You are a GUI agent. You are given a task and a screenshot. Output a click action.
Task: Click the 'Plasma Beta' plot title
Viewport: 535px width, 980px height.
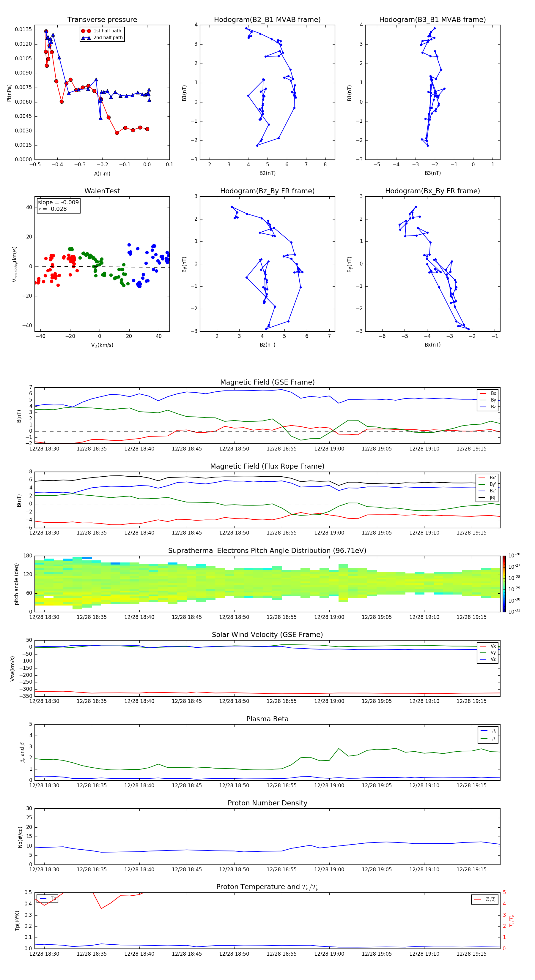click(x=267, y=719)
